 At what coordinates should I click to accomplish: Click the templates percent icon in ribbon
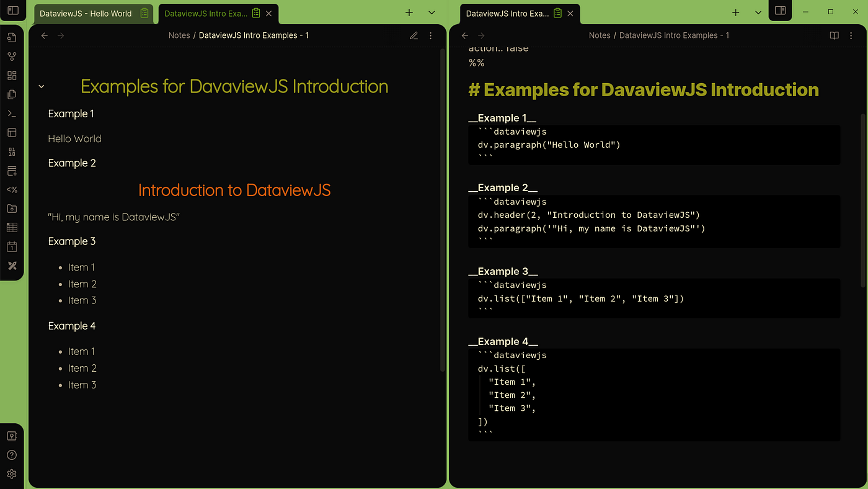click(12, 190)
